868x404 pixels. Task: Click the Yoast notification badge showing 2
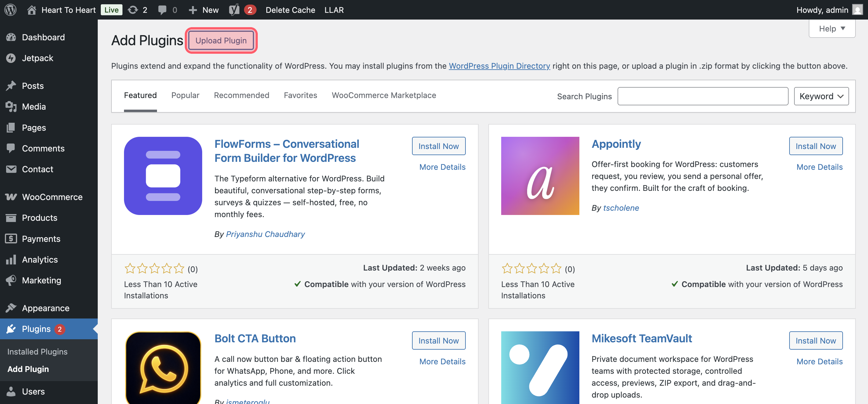(x=250, y=10)
